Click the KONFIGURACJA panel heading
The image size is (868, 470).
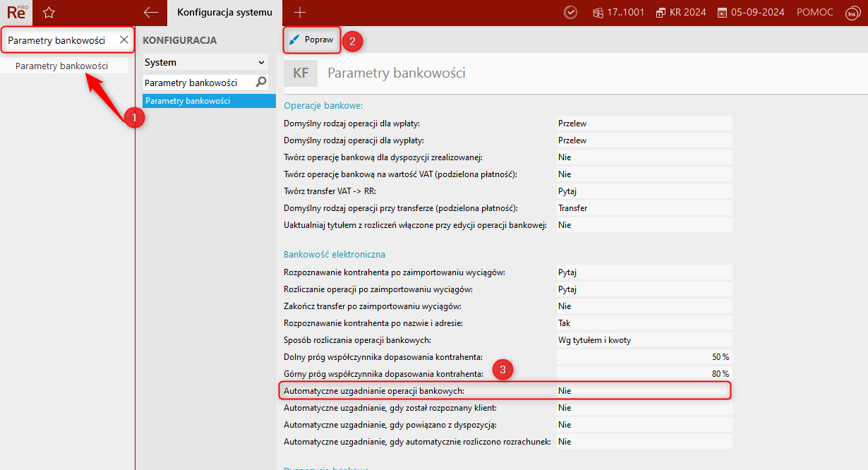(x=179, y=40)
